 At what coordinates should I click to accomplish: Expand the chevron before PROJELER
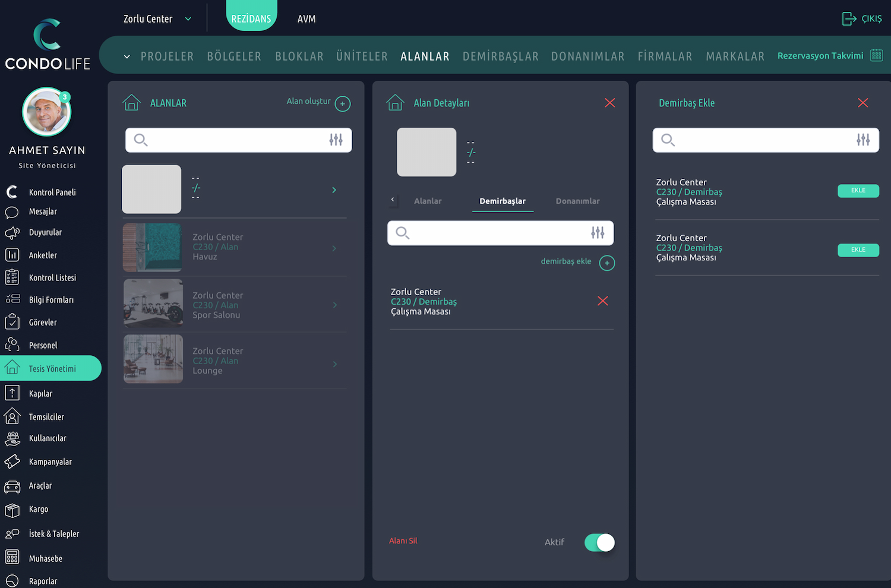pos(127,57)
